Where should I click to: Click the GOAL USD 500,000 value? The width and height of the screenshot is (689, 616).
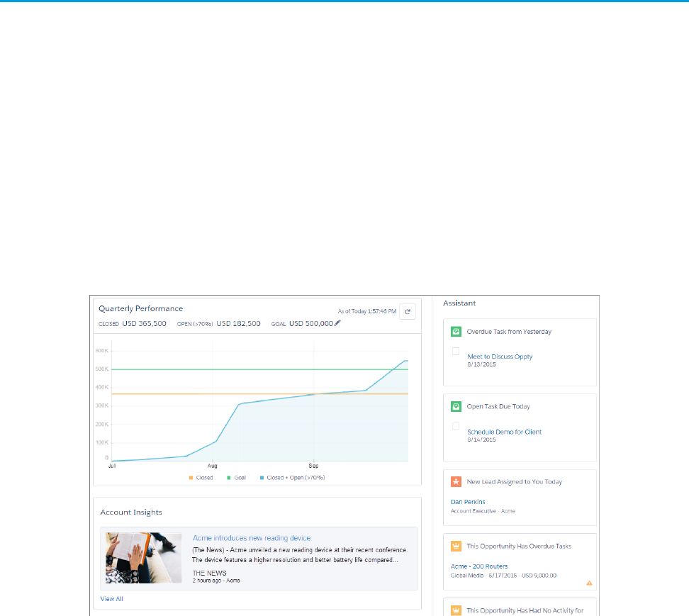(x=311, y=323)
